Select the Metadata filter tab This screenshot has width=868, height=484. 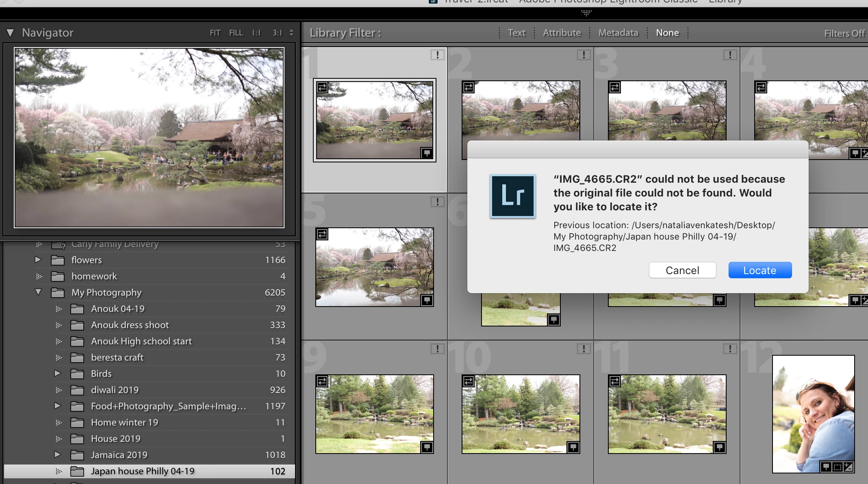(x=618, y=33)
